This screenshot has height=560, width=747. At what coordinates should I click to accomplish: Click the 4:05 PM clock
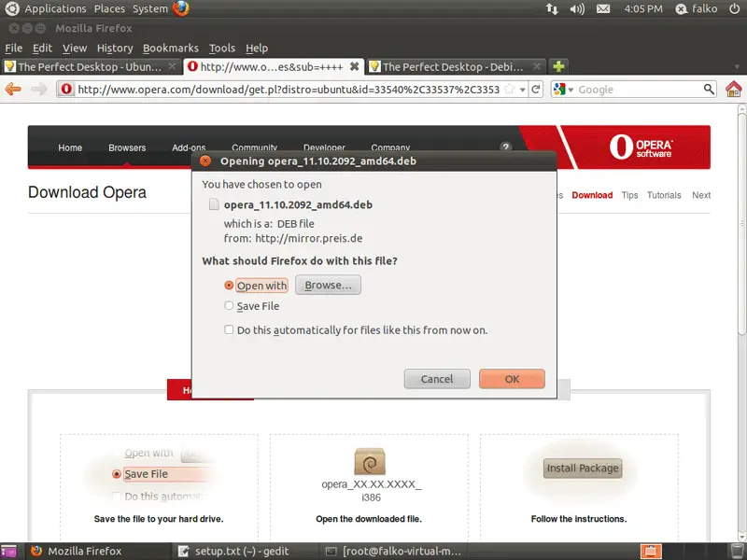tap(643, 9)
